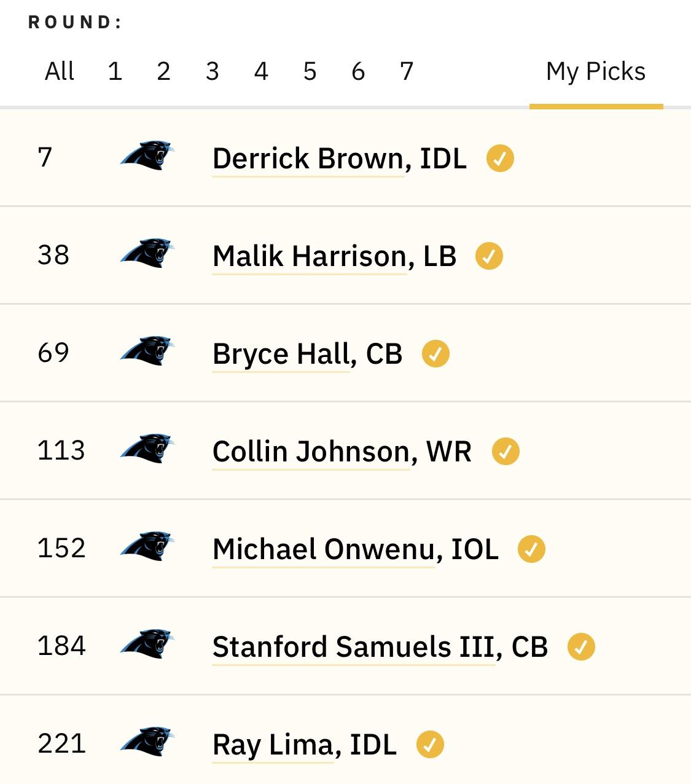The image size is (691, 784).
Task: Open Michael Onwenu, IOL player link
Action: coord(356,549)
